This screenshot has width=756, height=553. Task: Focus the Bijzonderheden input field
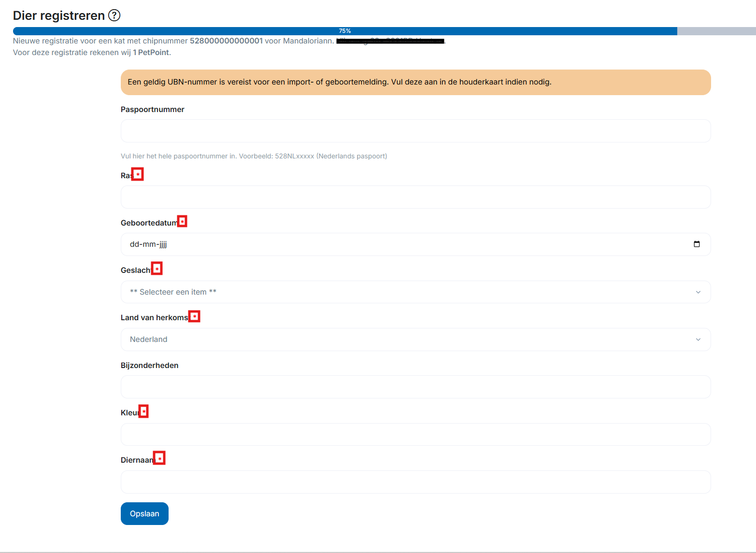click(x=415, y=387)
